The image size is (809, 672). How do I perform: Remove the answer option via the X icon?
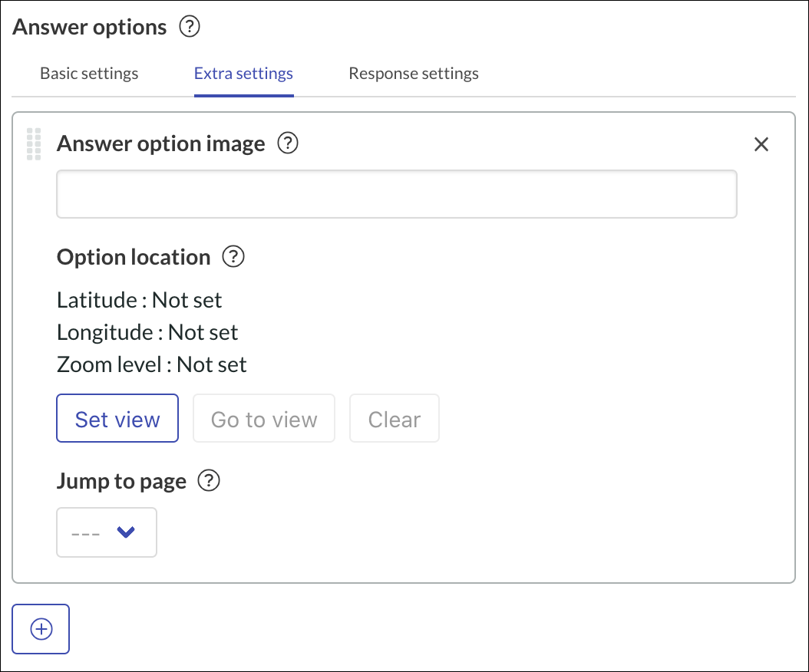[761, 144]
